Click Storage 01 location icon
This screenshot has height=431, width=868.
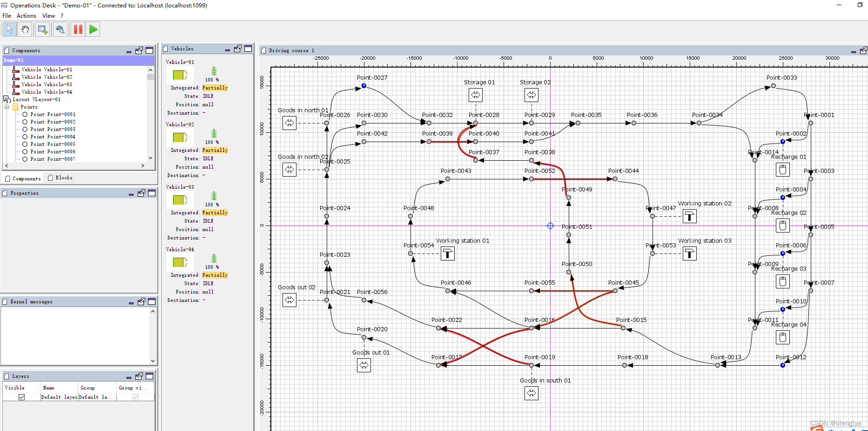click(x=476, y=95)
